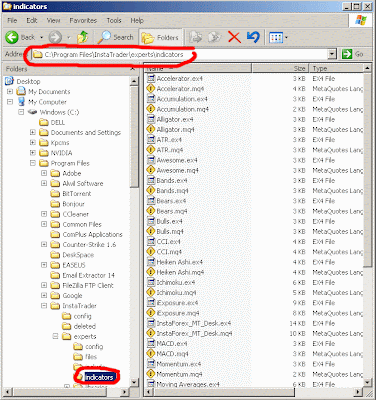This screenshot has height=400, width=376.
Task: Click the Heiken Ashi.mq4 file icon
Action: (151, 272)
